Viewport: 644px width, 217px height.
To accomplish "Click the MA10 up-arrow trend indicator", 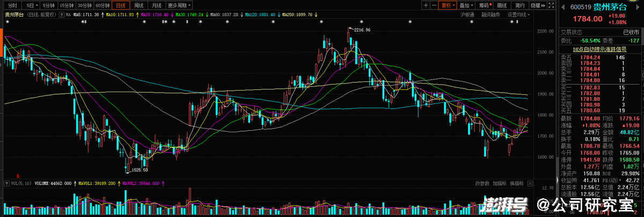I will (x=137, y=14).
